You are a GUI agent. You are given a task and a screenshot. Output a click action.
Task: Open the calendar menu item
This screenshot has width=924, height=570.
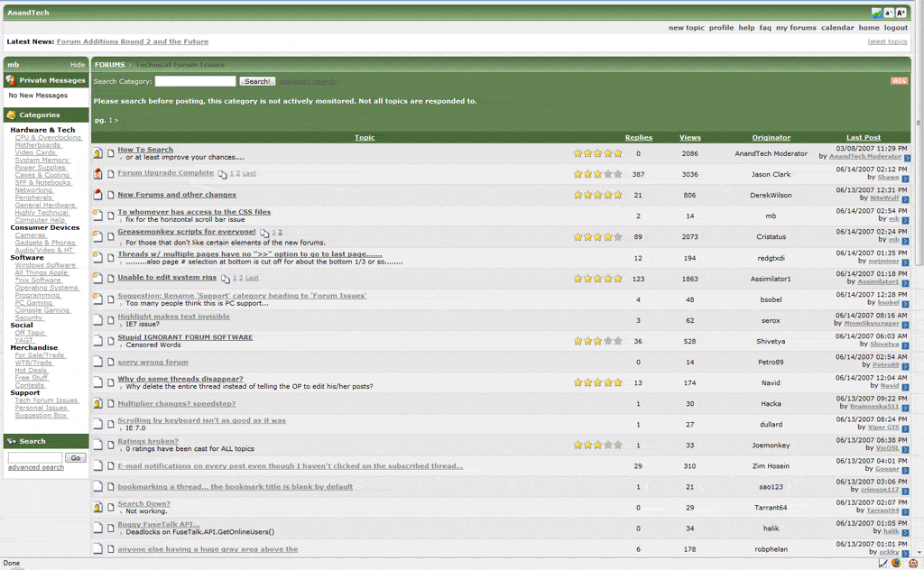click(x=837, y=28)
